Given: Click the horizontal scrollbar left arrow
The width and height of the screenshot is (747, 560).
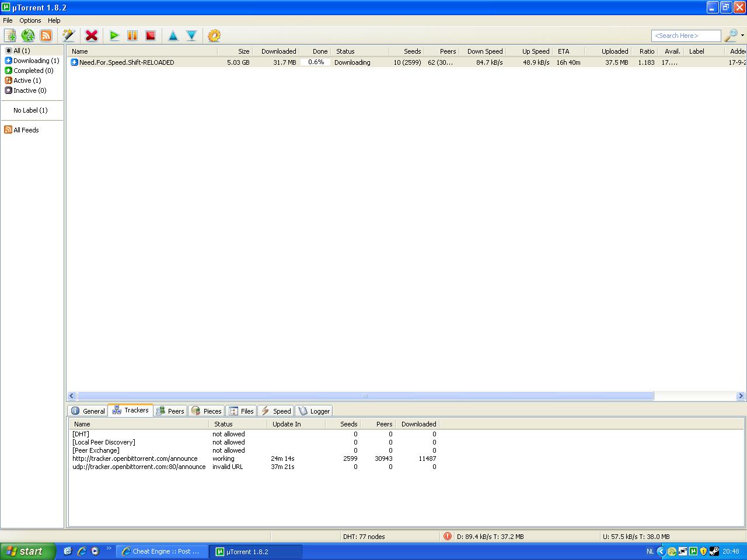Looking at the screenshot, I should [x=72, y=396].
